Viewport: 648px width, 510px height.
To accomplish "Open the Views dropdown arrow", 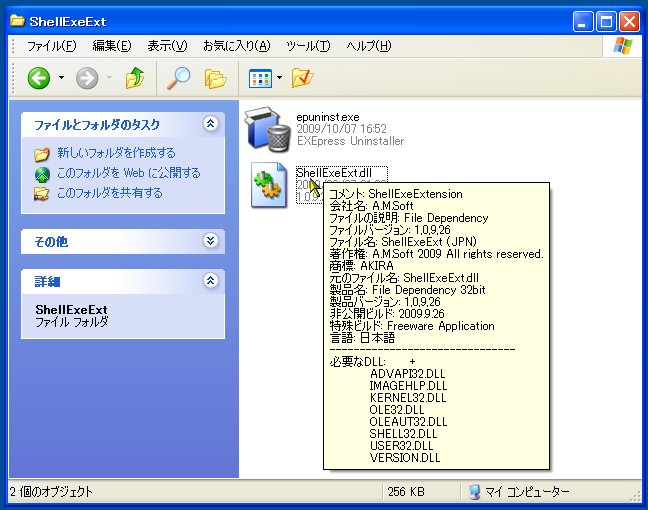I will (x=279, y=77).
